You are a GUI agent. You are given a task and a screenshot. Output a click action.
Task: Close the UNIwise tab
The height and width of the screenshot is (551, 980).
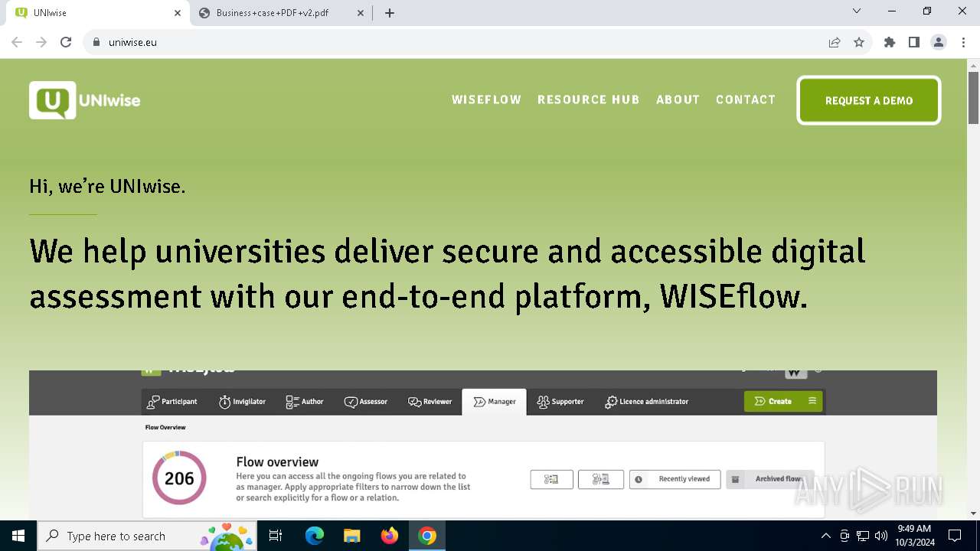click(178, 12)
